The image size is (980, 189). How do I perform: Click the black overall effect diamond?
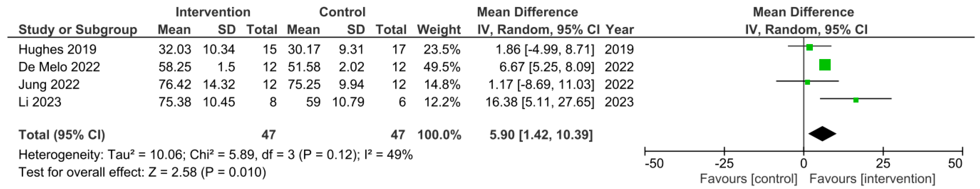point(822,134)
